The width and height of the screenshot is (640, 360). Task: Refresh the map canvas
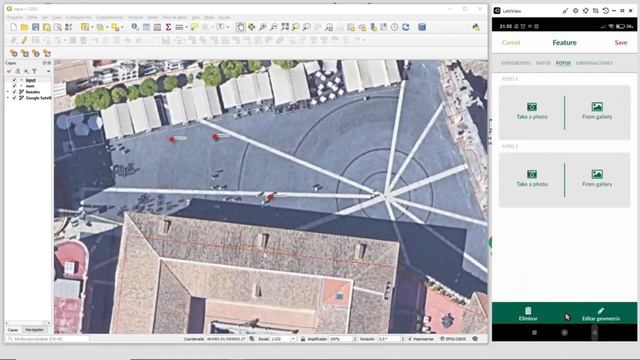406,27
